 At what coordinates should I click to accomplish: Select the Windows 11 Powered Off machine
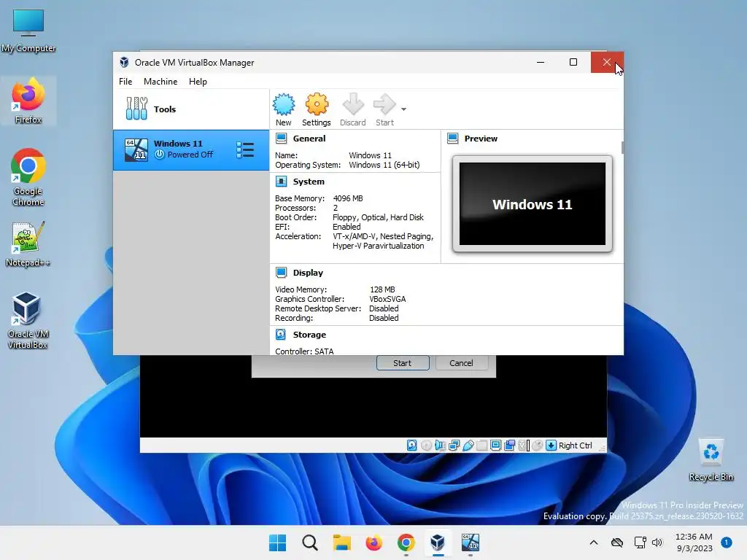click(191, 150)
